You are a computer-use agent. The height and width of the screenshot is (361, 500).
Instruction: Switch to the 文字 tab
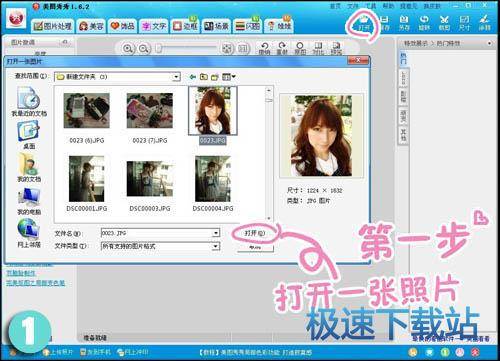(x=154, y=26)
